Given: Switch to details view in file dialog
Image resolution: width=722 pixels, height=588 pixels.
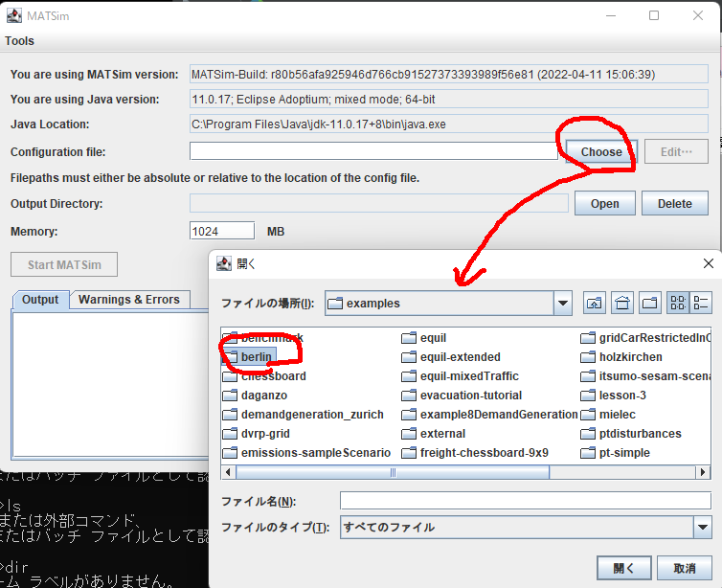Looking at the screenshot, I should tap(701, 304).
